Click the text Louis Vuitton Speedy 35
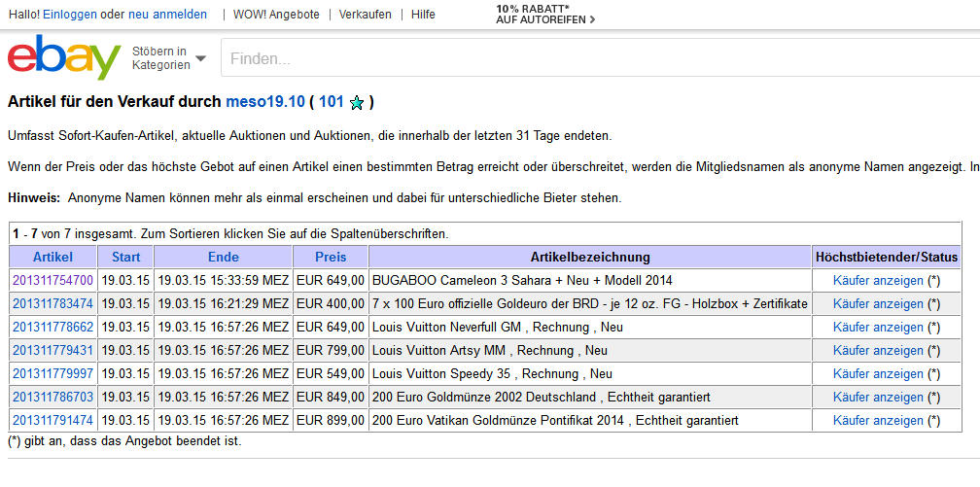Viewport: 980px width, 487px height. (441, 374)
